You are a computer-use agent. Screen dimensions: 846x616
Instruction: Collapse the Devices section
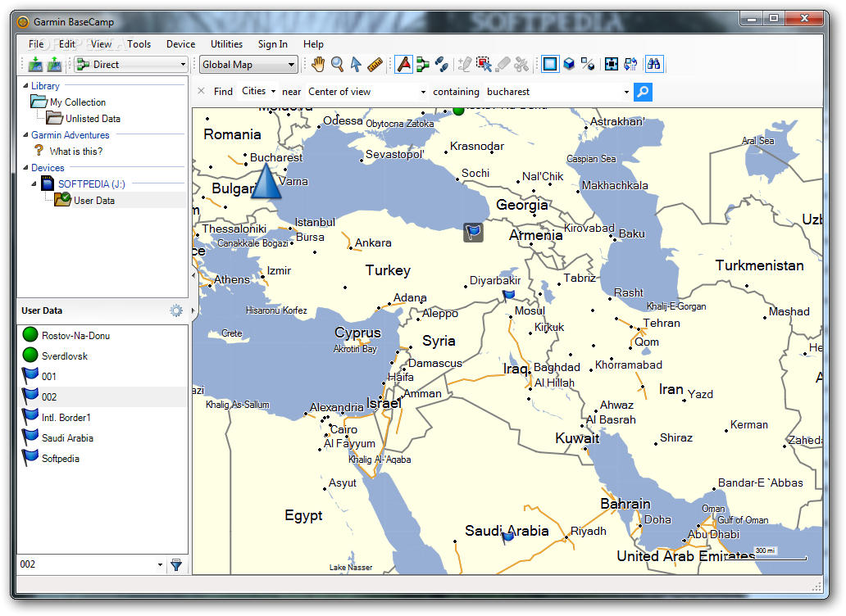pos(25,168)
